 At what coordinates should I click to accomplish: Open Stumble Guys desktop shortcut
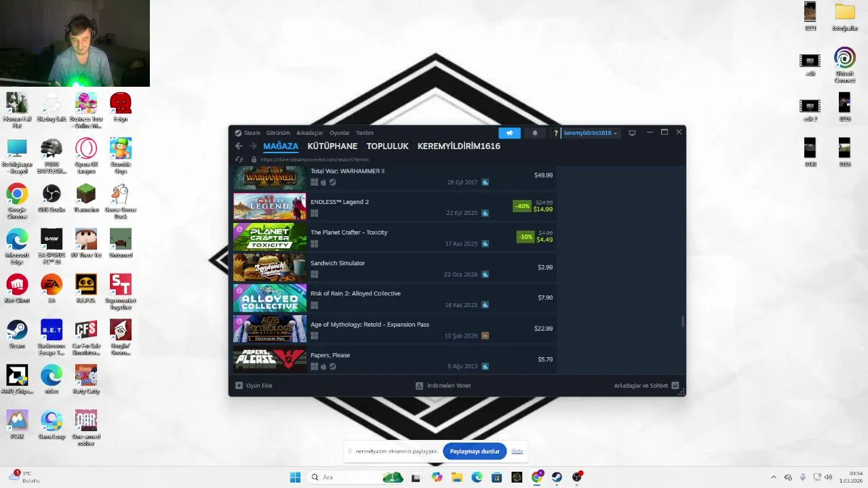point(120,156)
